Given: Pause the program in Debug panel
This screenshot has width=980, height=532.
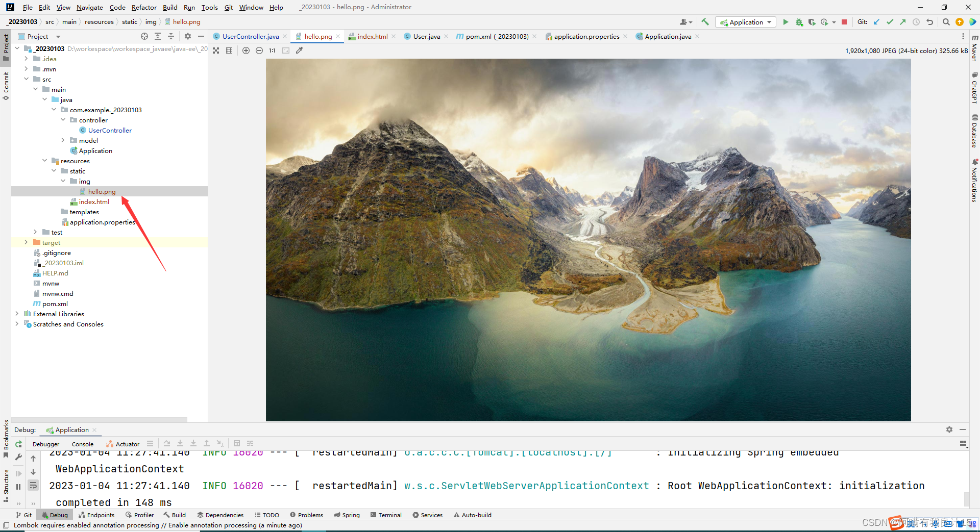Looking at the screenshot, I should (x=18, y=487).
